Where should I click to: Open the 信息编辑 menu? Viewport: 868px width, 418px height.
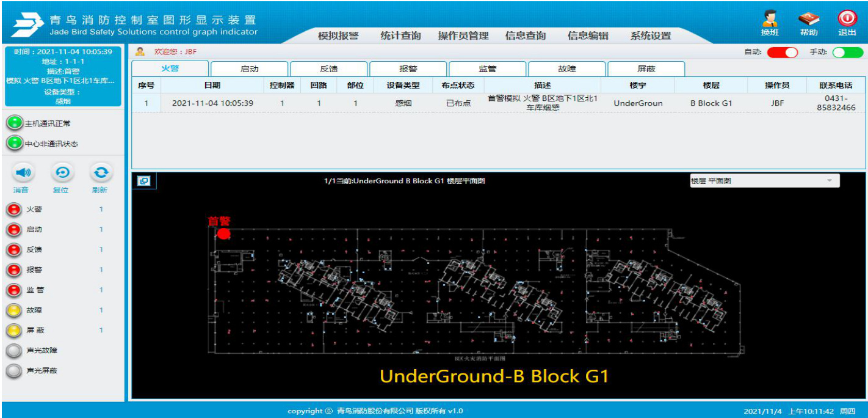click(588, 36)
